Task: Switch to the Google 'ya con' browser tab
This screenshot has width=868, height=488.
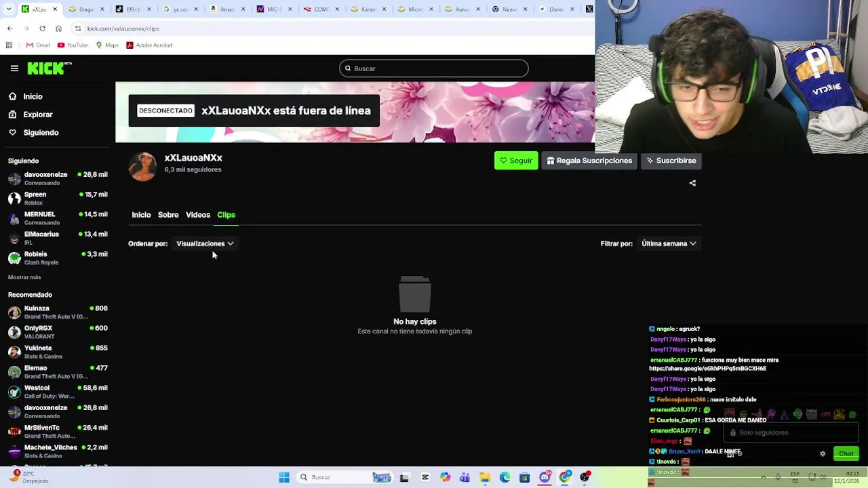Action: (180, 9)
